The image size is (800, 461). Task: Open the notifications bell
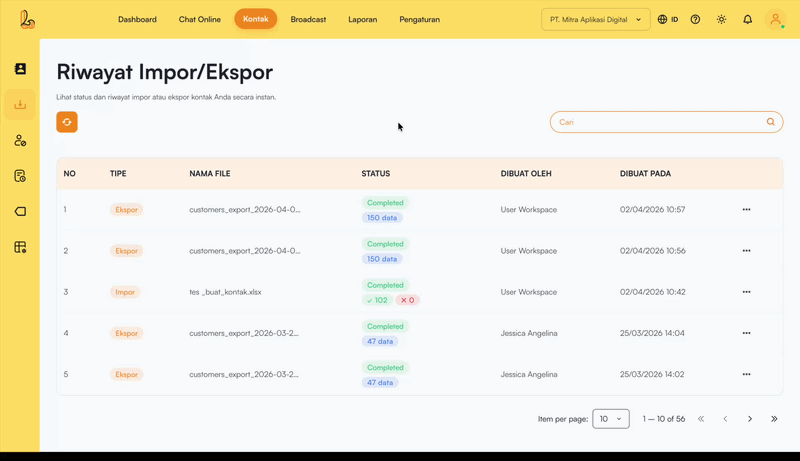click(x=747, y=19)
